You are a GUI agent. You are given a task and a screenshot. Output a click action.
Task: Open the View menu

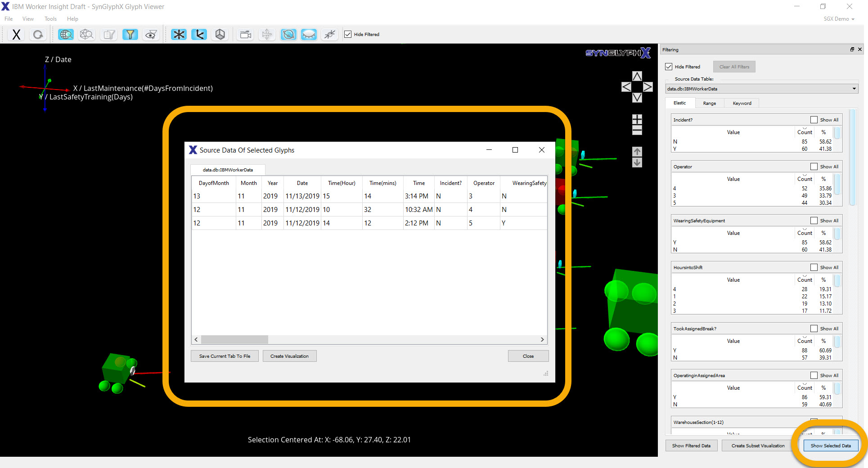[28, 19]
